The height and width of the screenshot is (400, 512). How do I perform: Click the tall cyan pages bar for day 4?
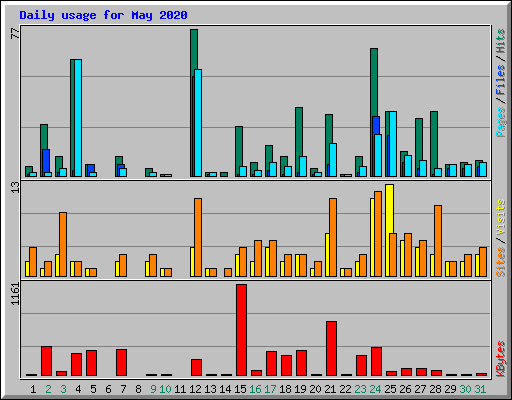point(78,118)
